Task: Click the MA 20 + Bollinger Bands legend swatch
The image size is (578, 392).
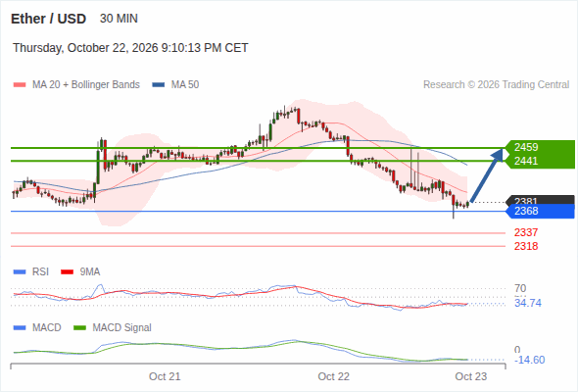Action: 20,85
